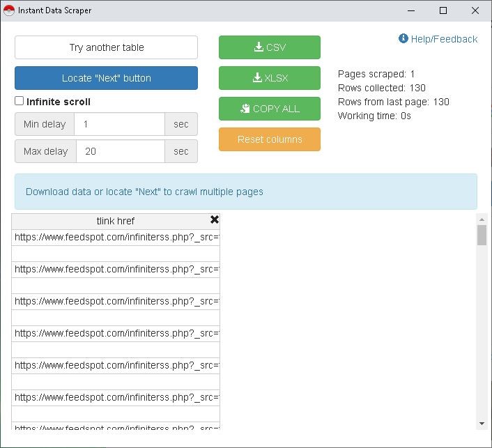Click the scrollbar down arrow
Screen dimensions: 492x448
482,424
